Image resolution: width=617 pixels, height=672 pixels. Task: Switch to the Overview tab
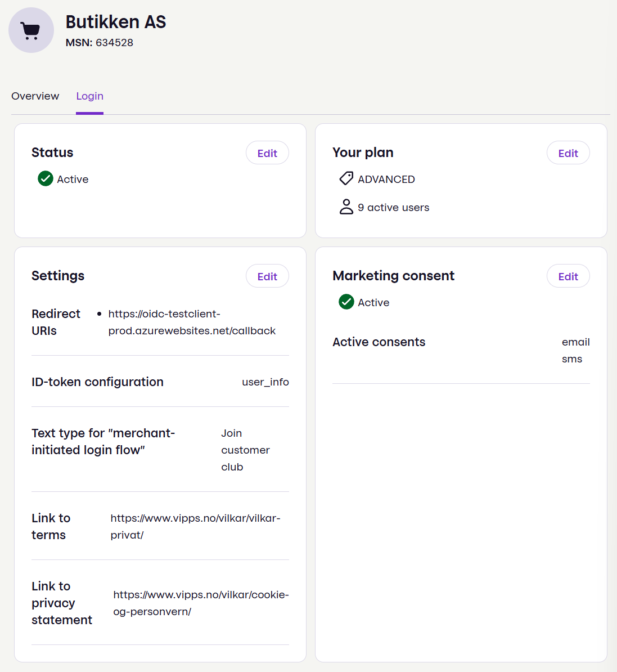point(35,96)
